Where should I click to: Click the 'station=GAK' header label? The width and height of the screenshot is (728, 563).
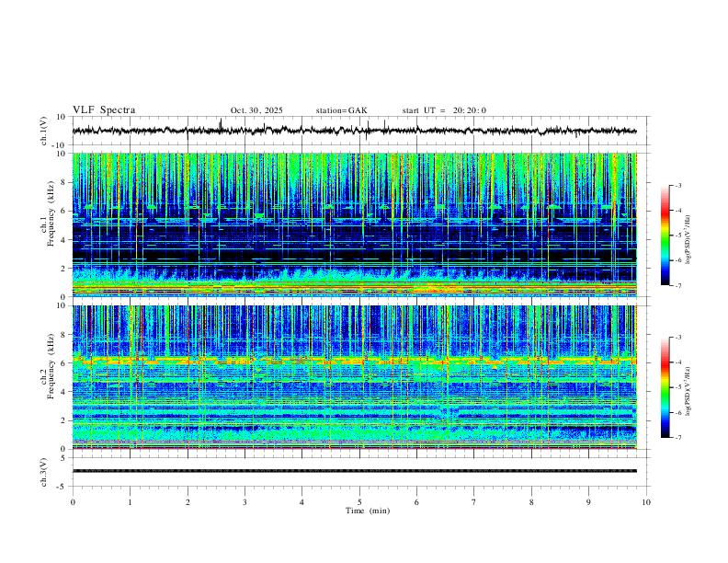click(341, 110)
